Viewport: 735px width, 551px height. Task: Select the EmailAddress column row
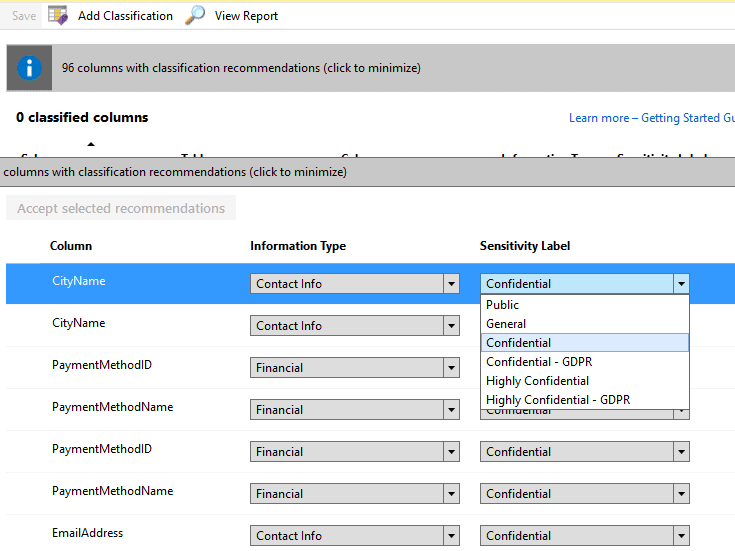[x=88, y=534]
